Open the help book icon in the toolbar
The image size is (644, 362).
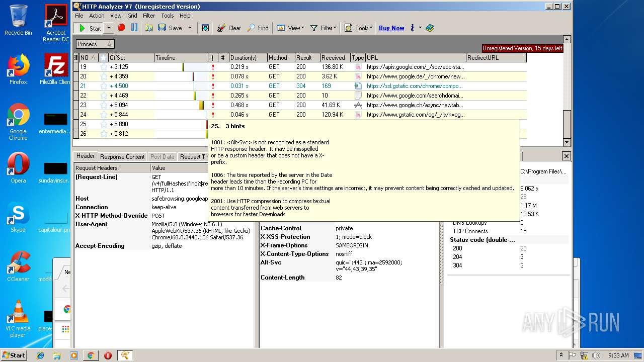(429, 28)
